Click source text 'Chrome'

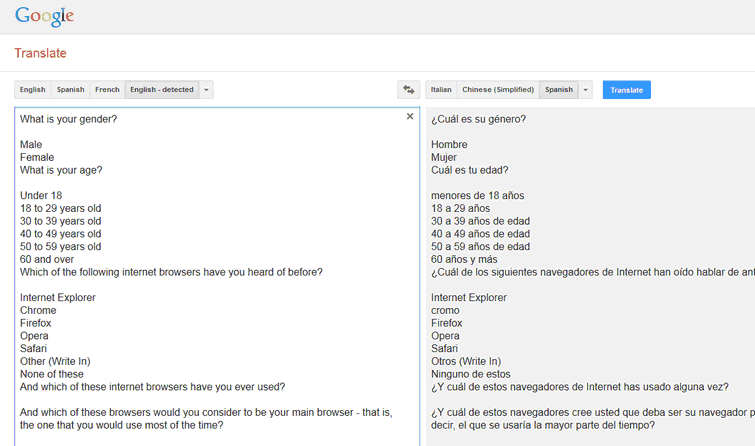(x=38, y=311)
